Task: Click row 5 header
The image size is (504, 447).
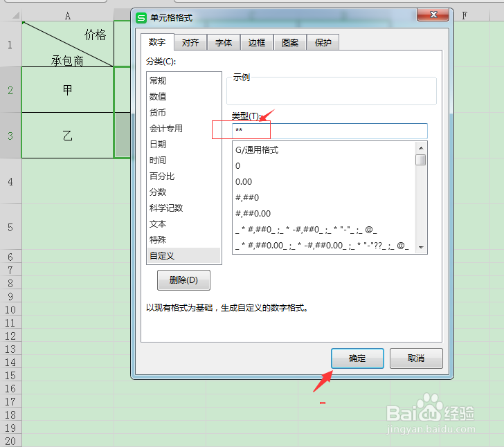Action: (10, 227)
